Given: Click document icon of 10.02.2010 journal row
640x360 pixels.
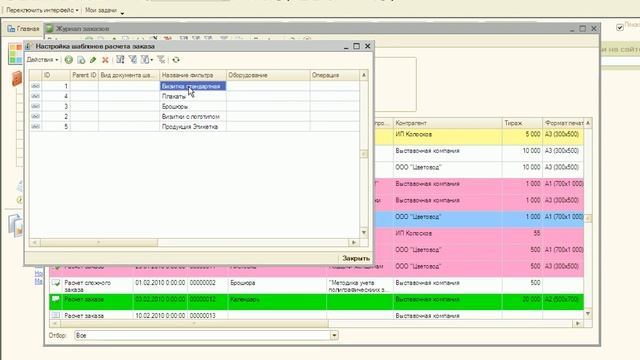Looking at the screenshot, I should pyautogui.click(x=56, y=316).
